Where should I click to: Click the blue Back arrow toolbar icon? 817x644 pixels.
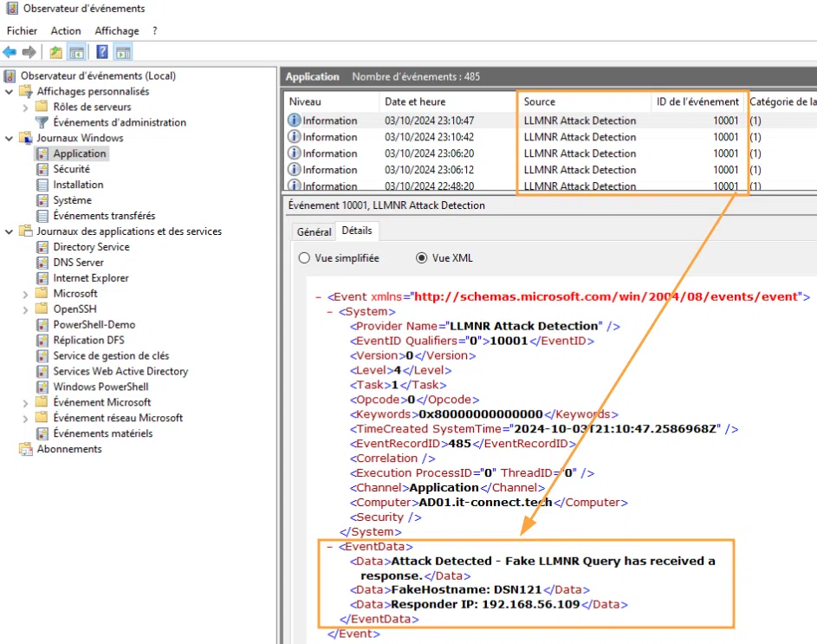10,52
